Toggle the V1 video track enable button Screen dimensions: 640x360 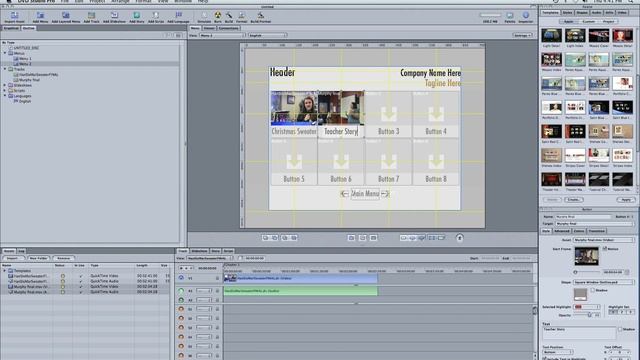(181, 278)
